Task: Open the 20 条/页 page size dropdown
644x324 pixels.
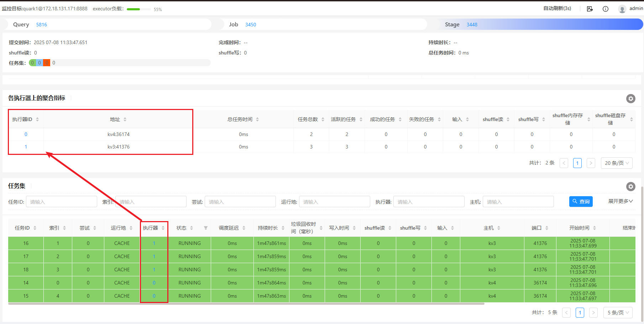Action: [617, 163]
